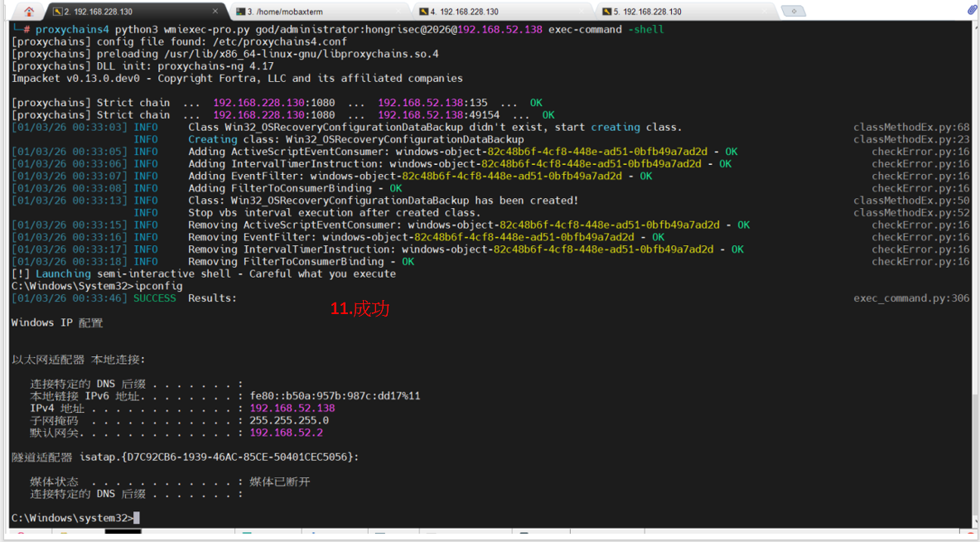Click IPv6 address fe80::b50a:957b:987c:dd17%11
The width and height of the screenshot is (980, 542).
pyautogui.click(x=335, y=395)
